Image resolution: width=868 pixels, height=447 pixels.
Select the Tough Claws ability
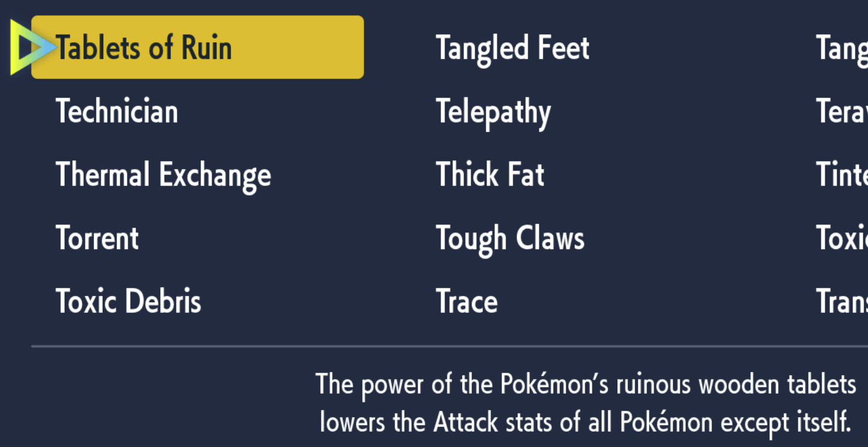click(510, 239)
